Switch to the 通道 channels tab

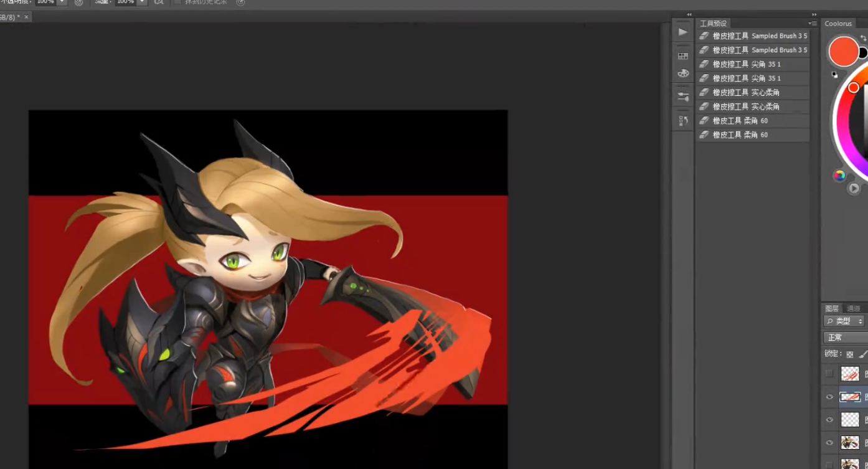pos(854,308)
